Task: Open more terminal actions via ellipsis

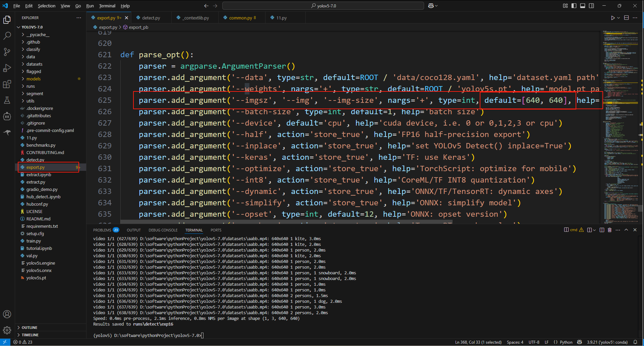Action: pyautogui.click(x=618, y=230)
